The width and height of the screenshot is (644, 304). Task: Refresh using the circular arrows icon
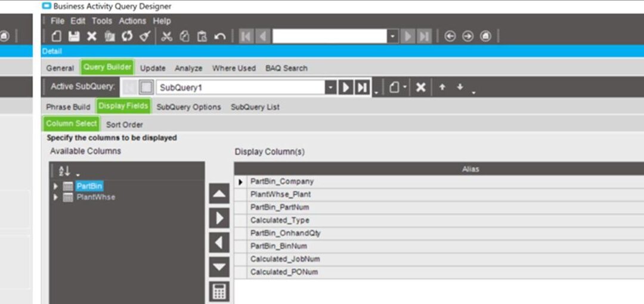[x=127, y=36]
